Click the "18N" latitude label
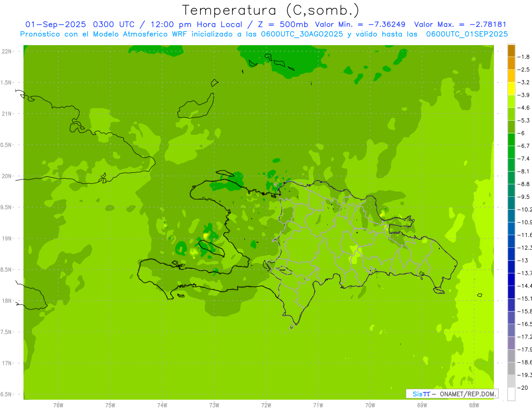Viewport: 532px width, 411px height. 6,301
